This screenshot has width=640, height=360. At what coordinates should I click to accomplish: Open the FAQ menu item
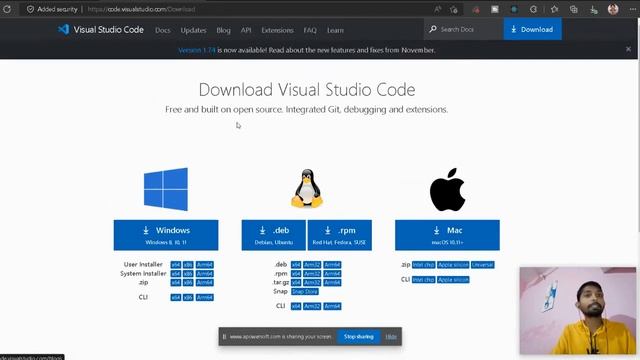click(310, 30)
